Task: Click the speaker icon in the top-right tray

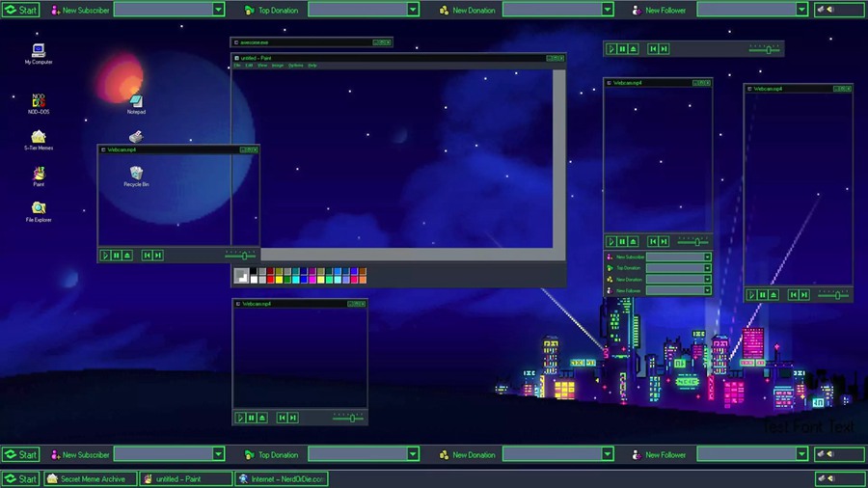Action: click(x=826, y=10)
